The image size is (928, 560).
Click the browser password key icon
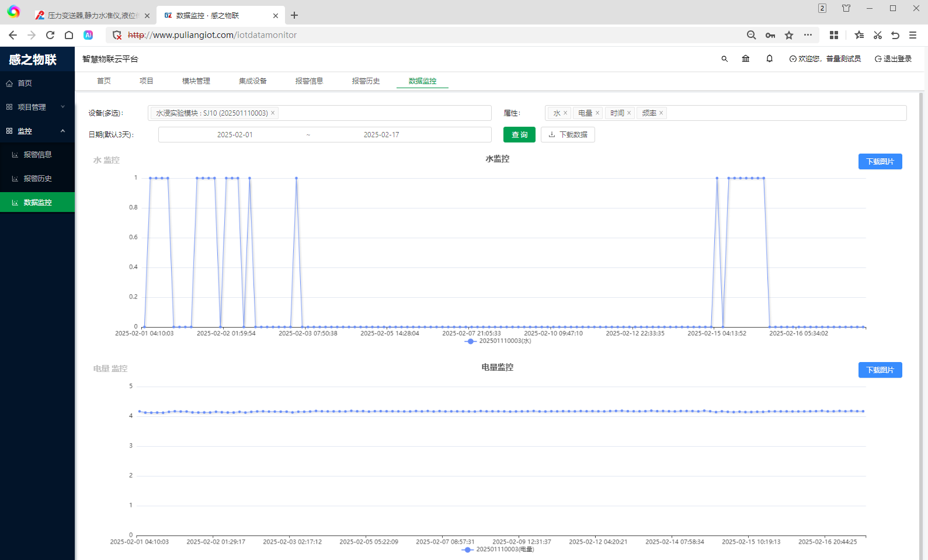point(770,35)
